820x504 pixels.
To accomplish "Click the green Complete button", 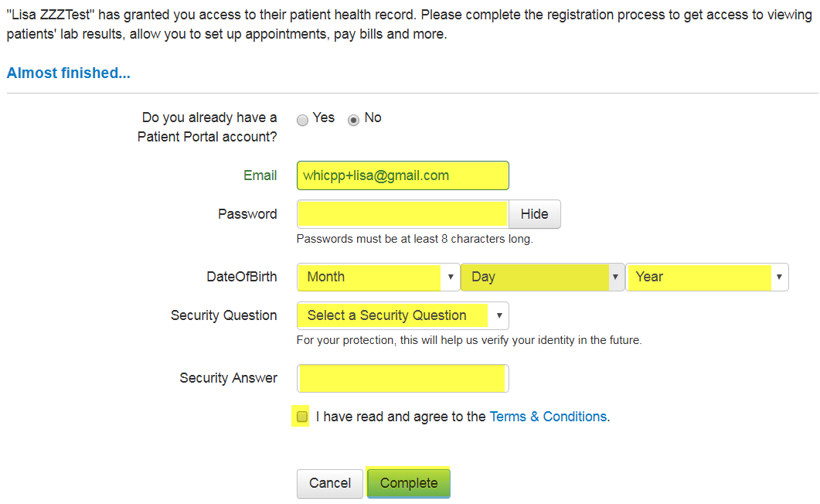I will [409, 483].
